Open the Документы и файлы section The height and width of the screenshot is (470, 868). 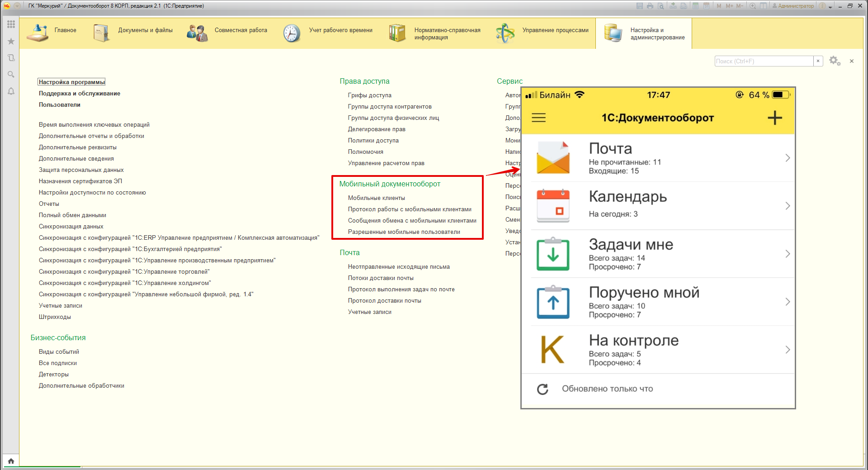[133, 33]
